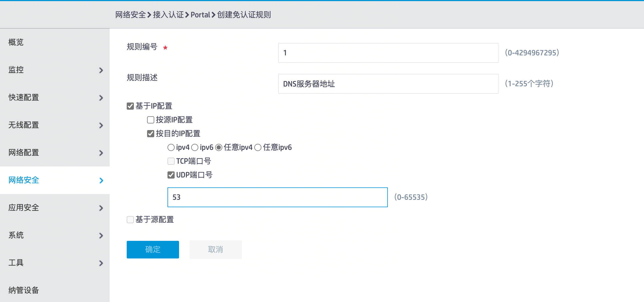644x302 pixels.
Task: Enable the 按源IP配置 checkbox
Action: (x=151, y=120)
